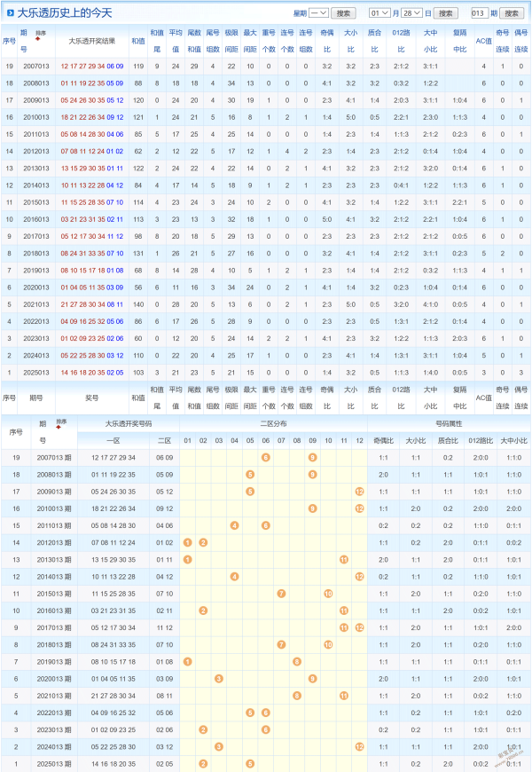Screen dimensions: 532x772
Task: Click the 搜索 button next to weekday dropdown
Action: tap(346, 13)
